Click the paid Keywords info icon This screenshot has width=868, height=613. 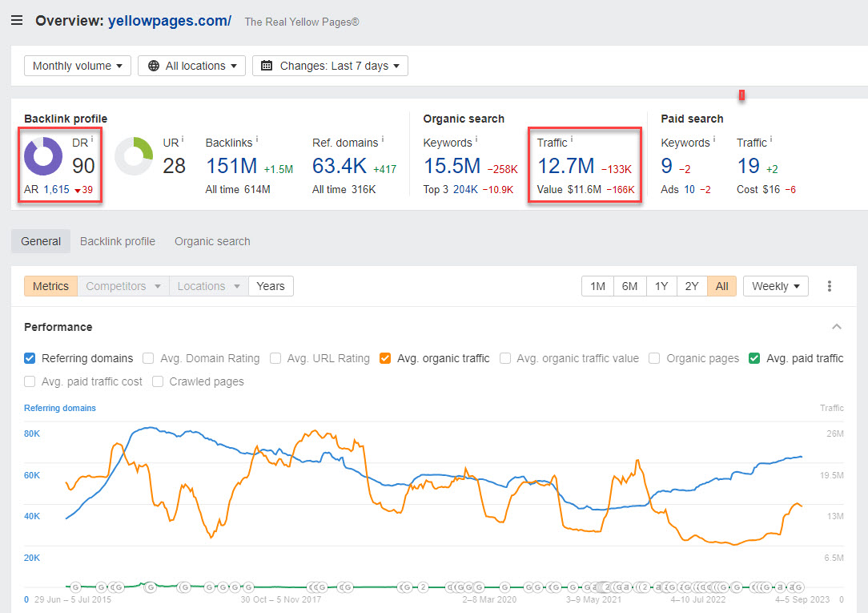tap(714, 139)
